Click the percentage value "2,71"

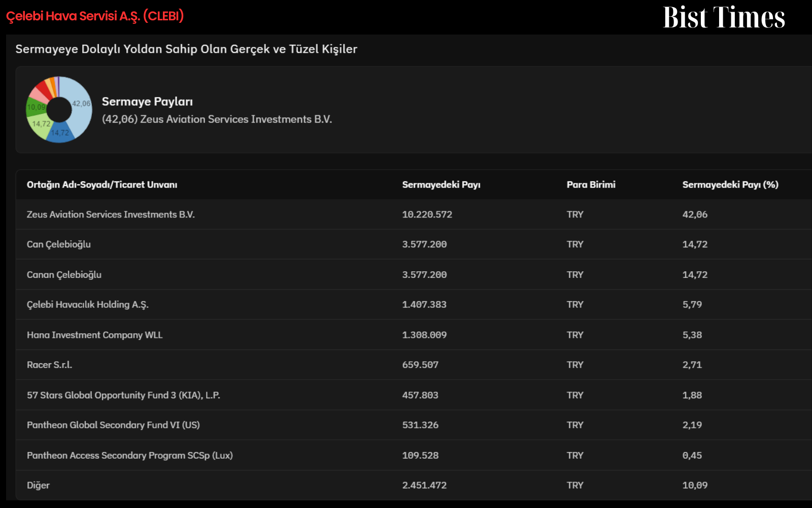tap(692, 365)
